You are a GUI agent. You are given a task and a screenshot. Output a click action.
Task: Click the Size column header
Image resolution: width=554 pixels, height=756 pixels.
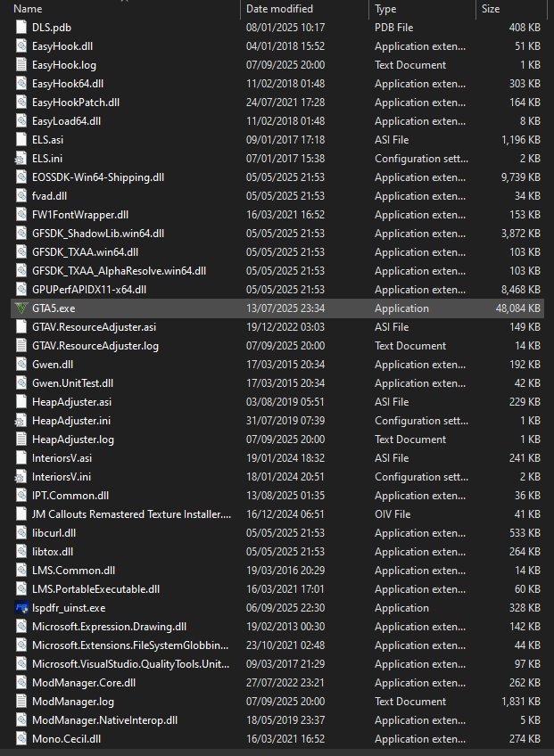point(491,8)
